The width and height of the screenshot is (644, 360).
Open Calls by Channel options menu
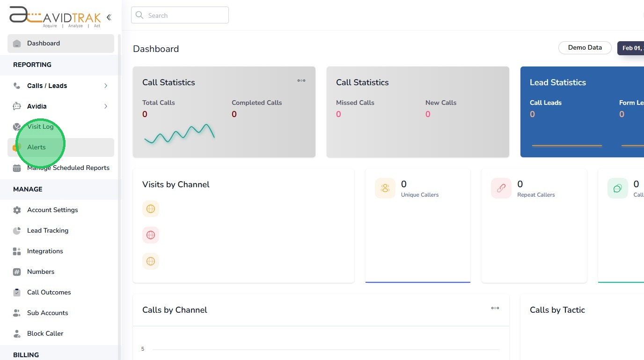click(x=495, y=308)
